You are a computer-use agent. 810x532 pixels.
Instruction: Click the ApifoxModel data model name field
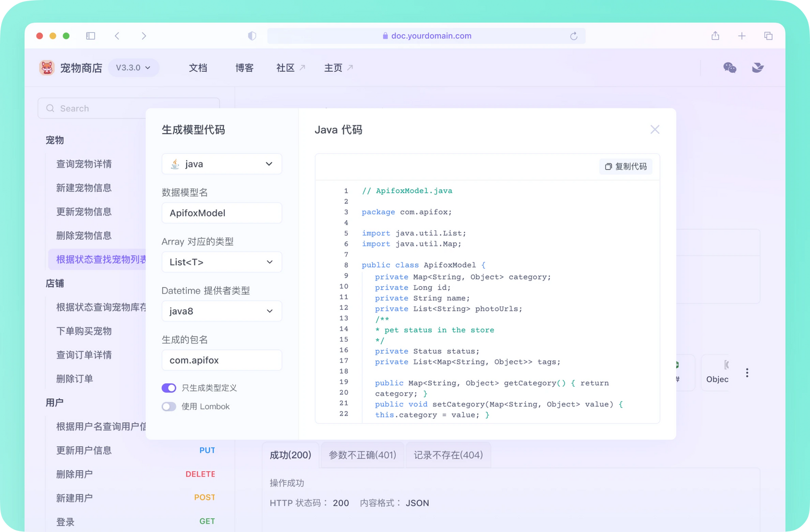point(221,213)
